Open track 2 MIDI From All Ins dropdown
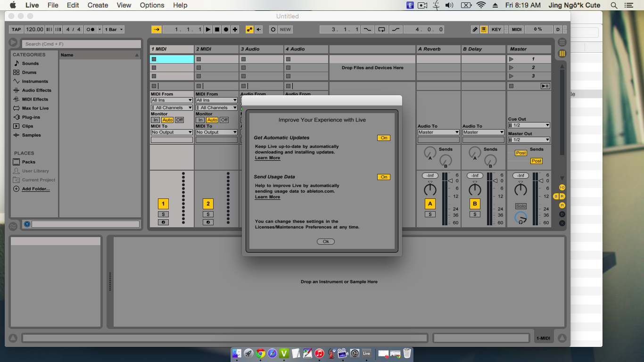The height and width of the screenshot is (362, 644). [x=216, y=100]
